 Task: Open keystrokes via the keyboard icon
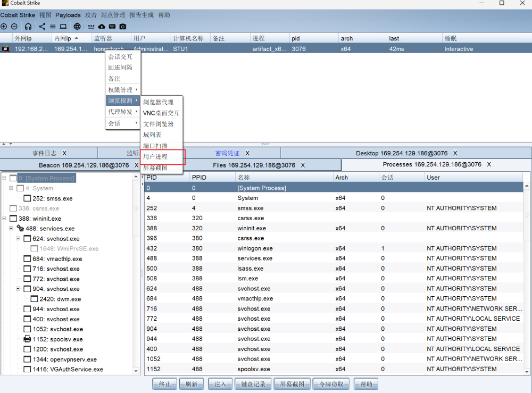pyautogui.click(x=112, y=27)
